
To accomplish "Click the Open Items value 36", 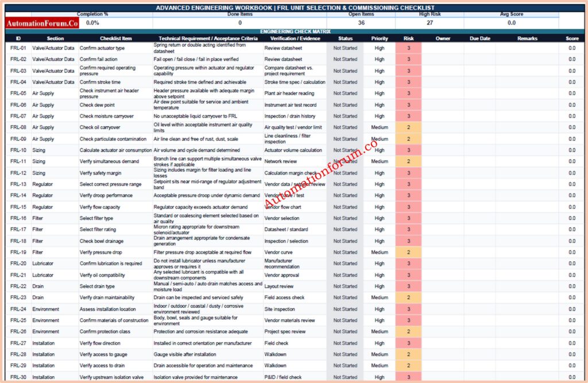I will coord(361,23).
